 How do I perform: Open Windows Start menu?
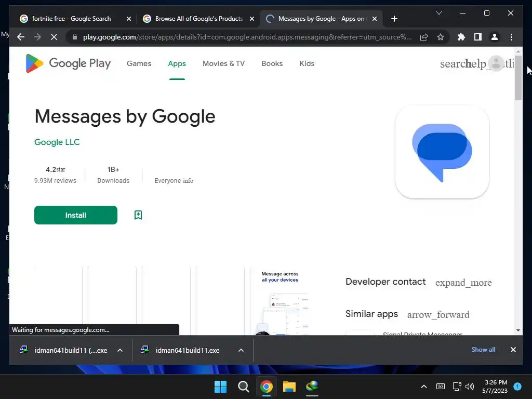pyautogui.click(x=220, y=387)
